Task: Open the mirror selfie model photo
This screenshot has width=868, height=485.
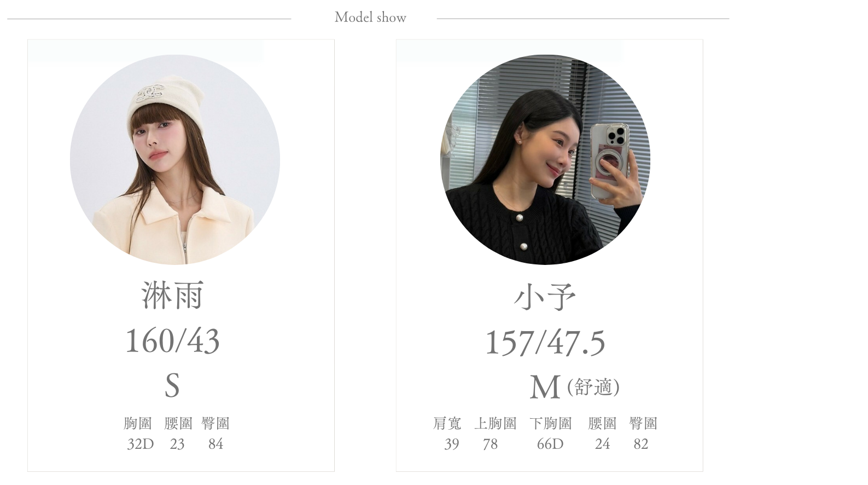Action: pos(545,159)
